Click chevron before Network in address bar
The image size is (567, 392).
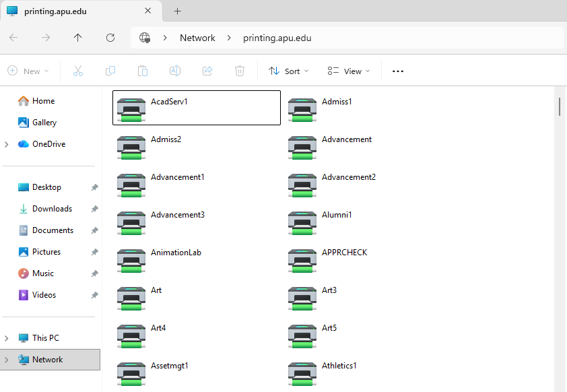(165, 38)
